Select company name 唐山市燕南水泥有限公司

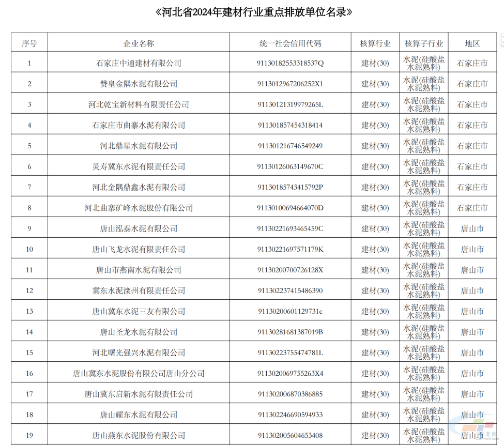coord(139,270)
